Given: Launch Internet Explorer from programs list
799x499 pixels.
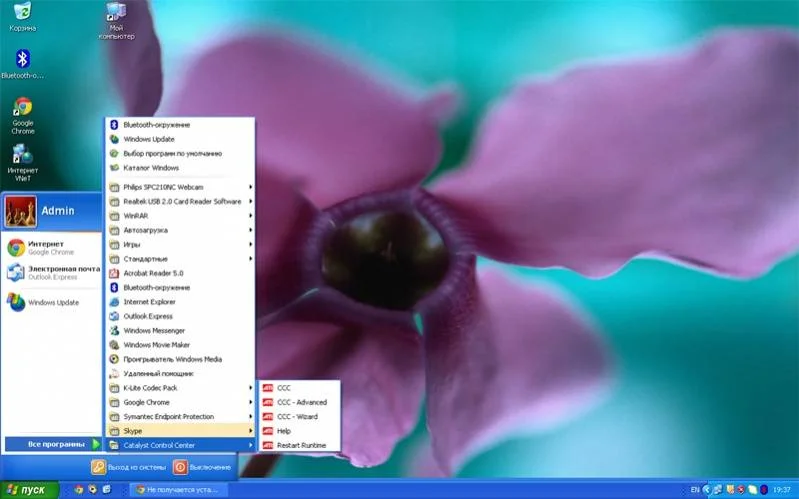Looking at the screenshot, I should click(148, 301).
